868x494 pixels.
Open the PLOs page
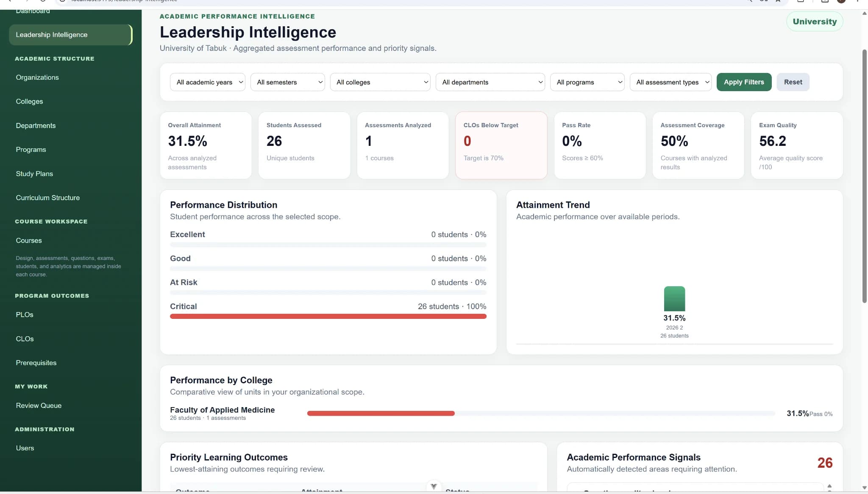tap(25, 315)
